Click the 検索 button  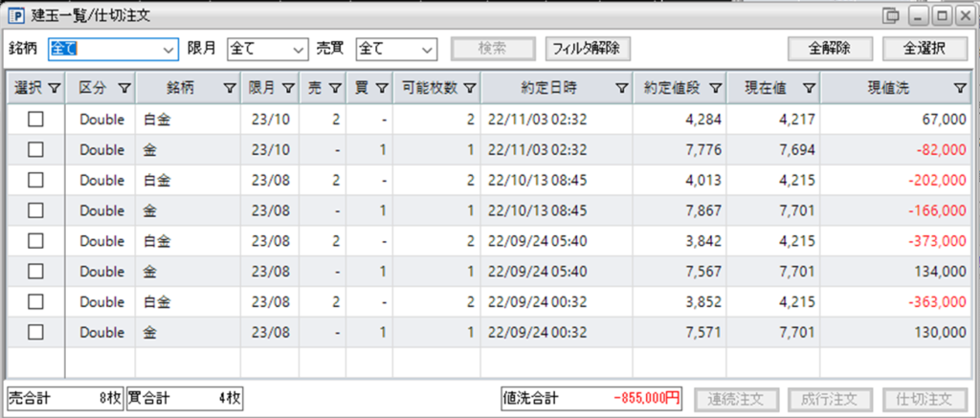[x=493, y=49]
